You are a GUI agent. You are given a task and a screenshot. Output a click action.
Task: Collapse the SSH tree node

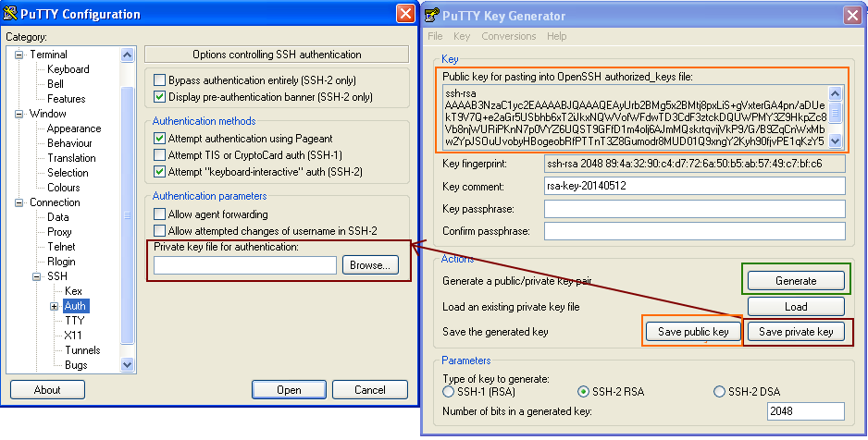pos(37,275)
